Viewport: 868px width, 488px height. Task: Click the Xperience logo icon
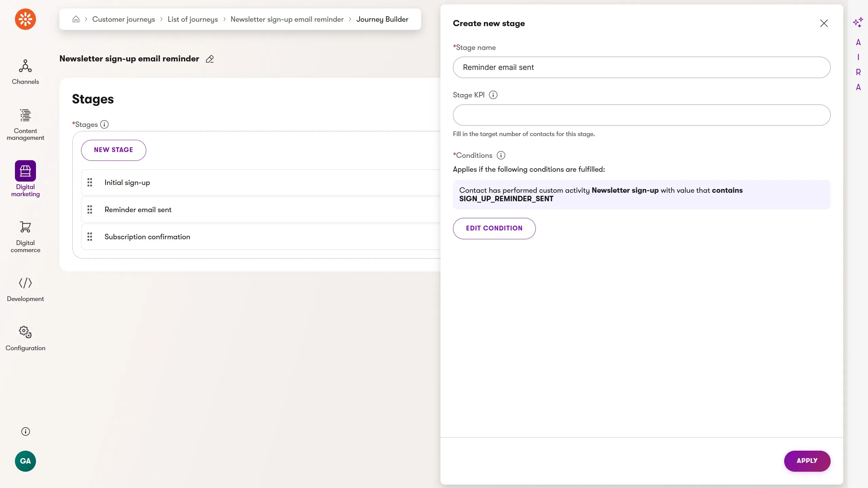pos(25,19)
